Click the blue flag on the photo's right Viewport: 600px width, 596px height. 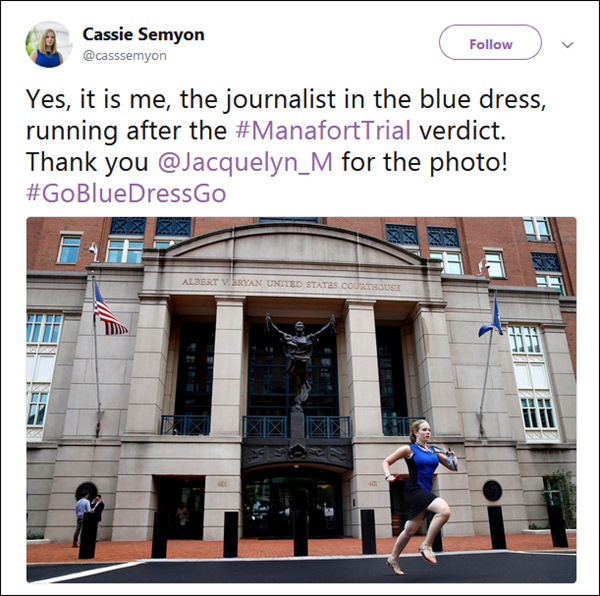[x=491, y=318]
